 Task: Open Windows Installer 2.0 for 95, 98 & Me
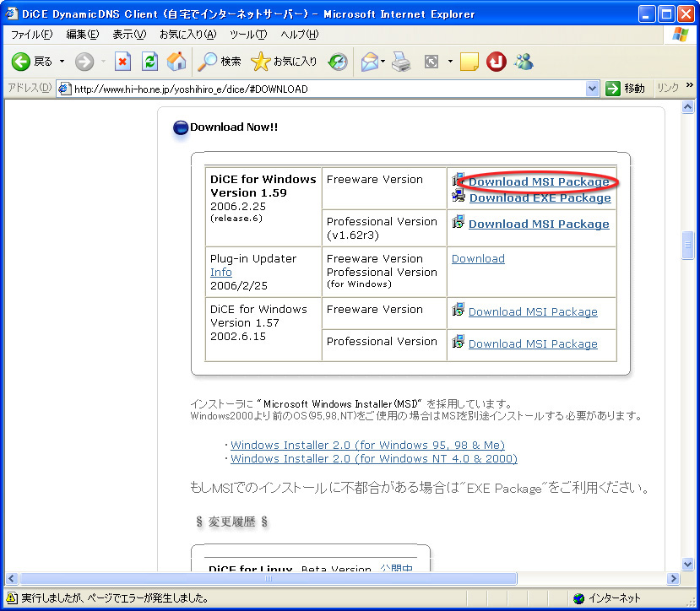pos(367,445)
